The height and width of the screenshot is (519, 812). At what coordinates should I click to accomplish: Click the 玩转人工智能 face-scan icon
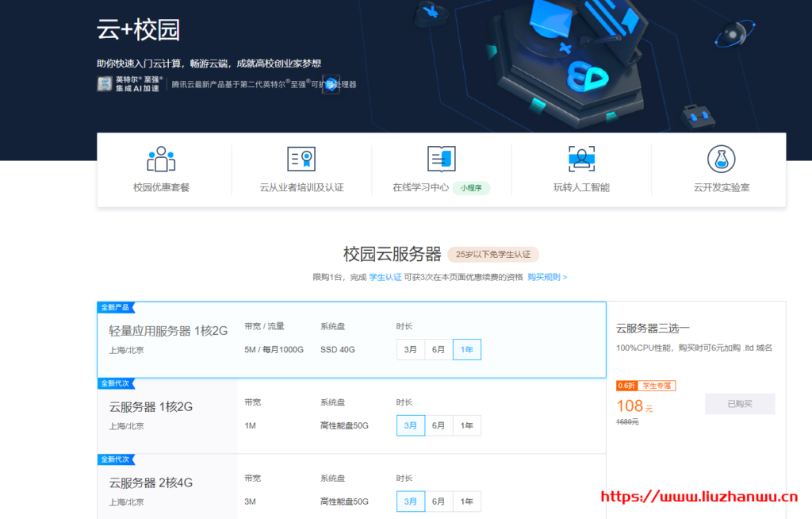click(581, 160)
